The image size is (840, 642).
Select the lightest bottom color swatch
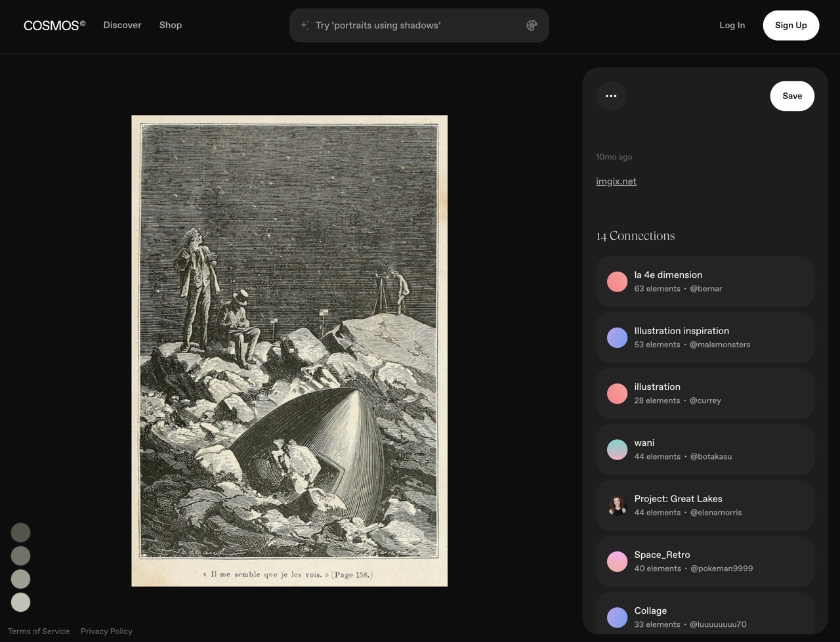click(x=20, y=602)
